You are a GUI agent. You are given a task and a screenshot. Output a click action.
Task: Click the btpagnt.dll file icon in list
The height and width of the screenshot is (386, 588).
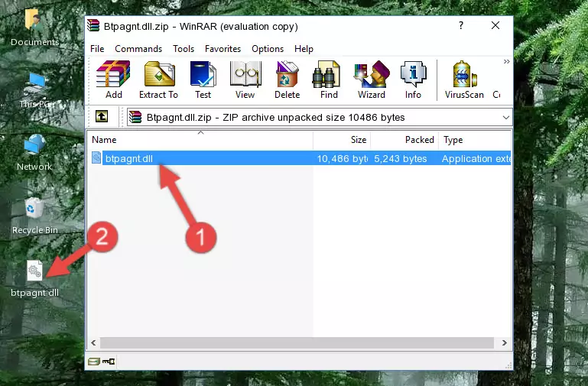tap(96, 158)
